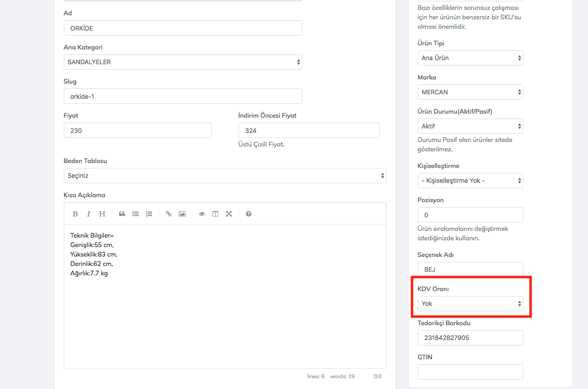This screenshot has height=389, width=588.
Task: Click the Heading icon in editor toolbar
Action: [x=102, y=214]
